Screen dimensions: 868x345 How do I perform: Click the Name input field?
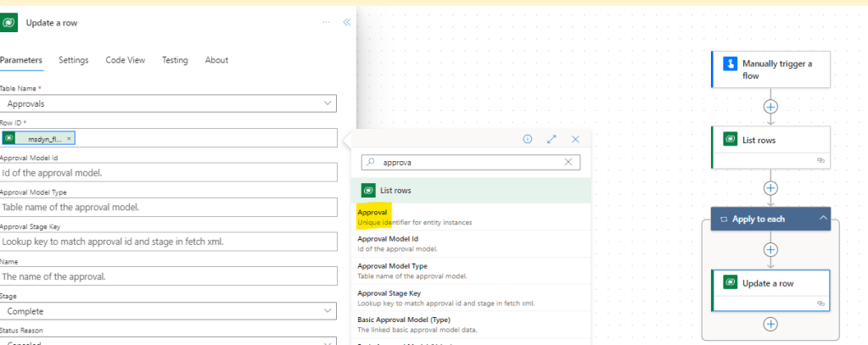(168, 275)
